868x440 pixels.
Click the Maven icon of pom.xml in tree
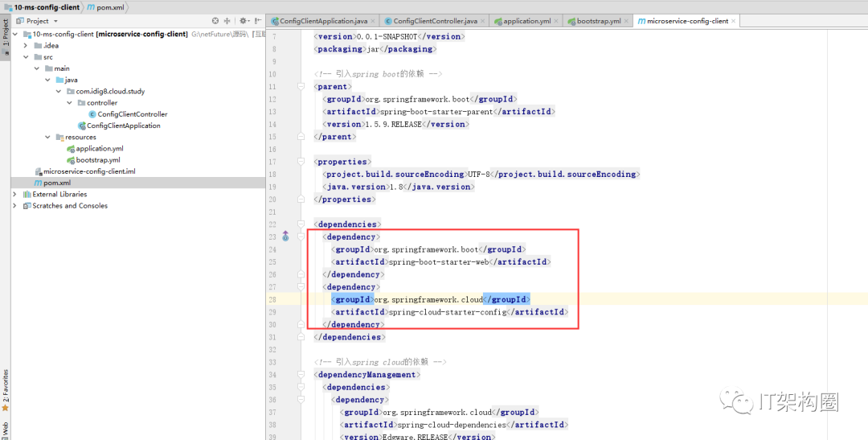pyautogui.click(x=38, y=183)
